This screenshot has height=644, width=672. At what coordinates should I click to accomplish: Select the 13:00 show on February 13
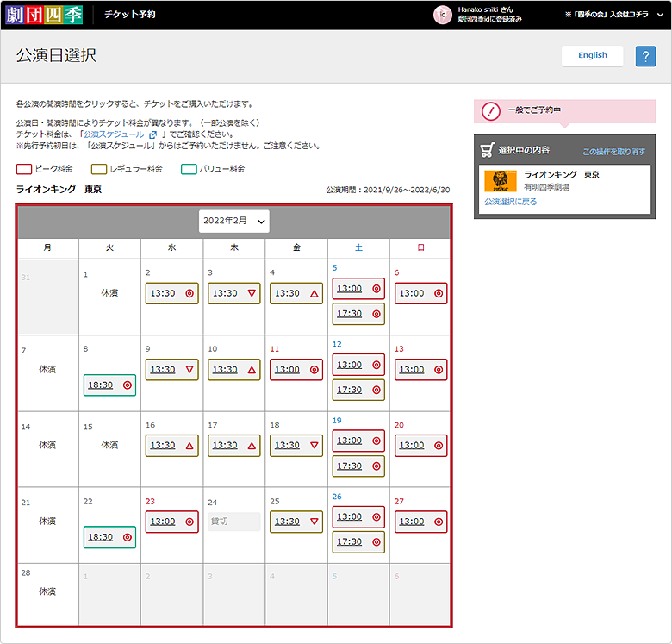420,370
